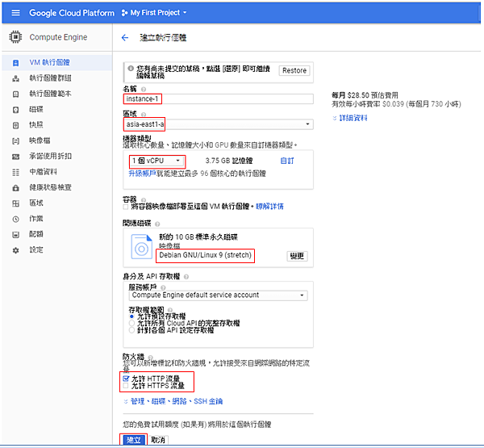
Task: Click the 變更 boot disk button
Action: click(297, 256)
